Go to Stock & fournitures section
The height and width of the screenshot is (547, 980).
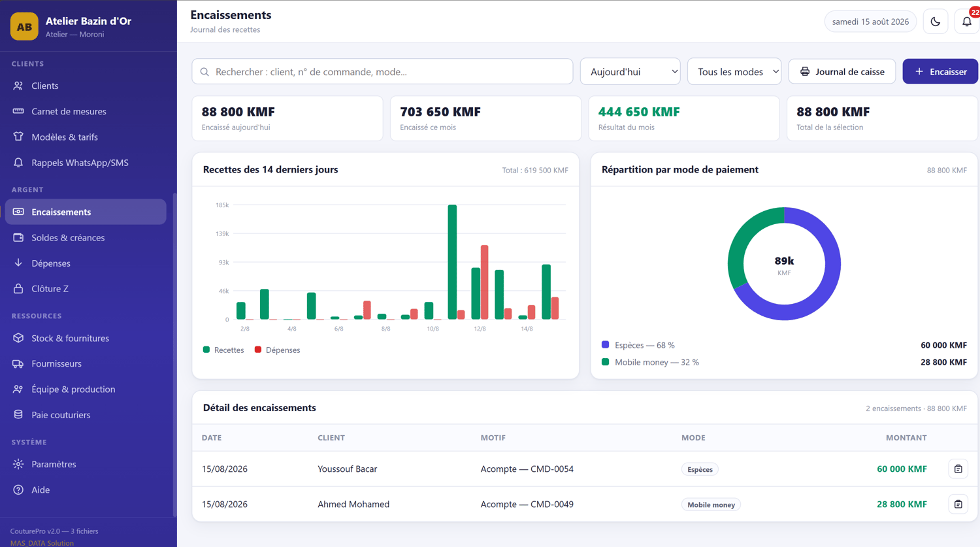(x=86, y=338)
